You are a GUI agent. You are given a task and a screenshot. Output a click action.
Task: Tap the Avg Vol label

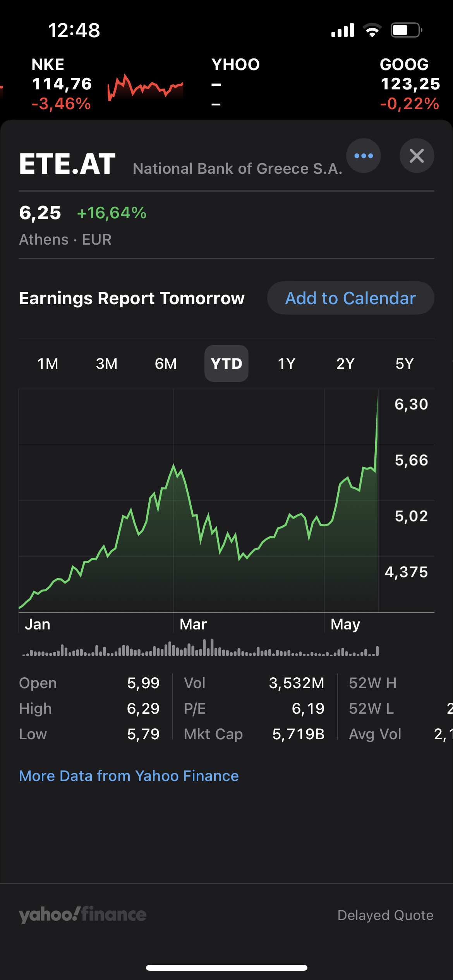(375, 734)
